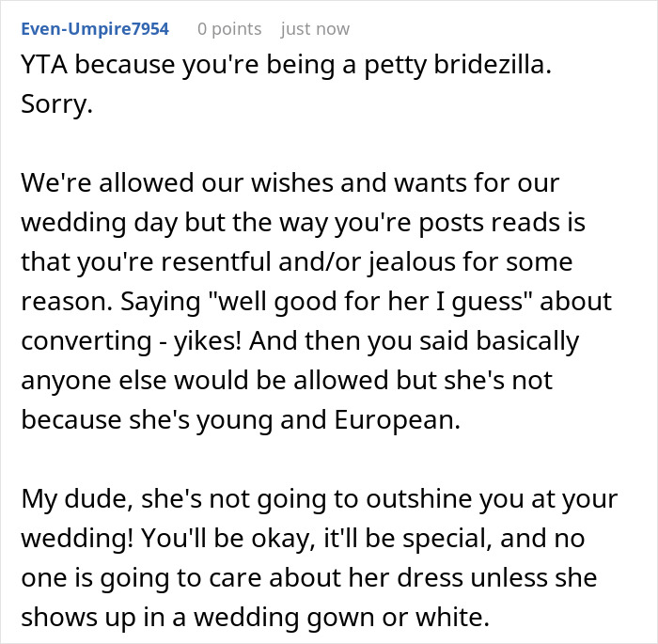Click the "0 points" score label
Screen dimensions: 658x644
pyautogui.click(x=229, y=29)
